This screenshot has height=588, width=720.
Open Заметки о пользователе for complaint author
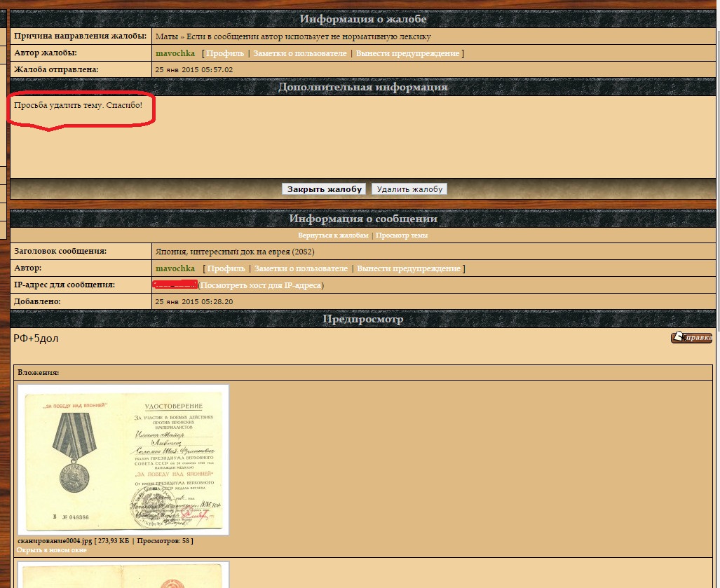point(299,53)
